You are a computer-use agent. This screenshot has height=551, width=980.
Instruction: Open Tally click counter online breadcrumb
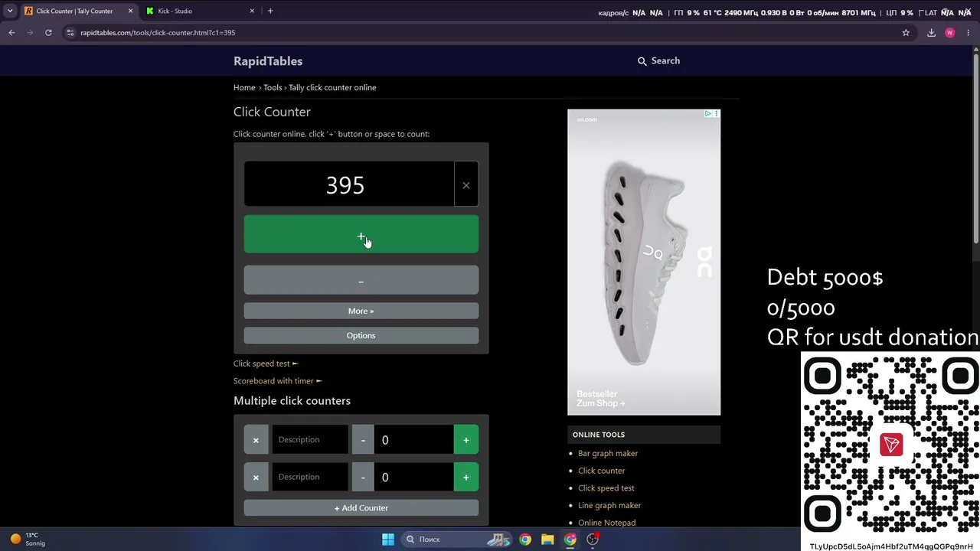point(332,87)
